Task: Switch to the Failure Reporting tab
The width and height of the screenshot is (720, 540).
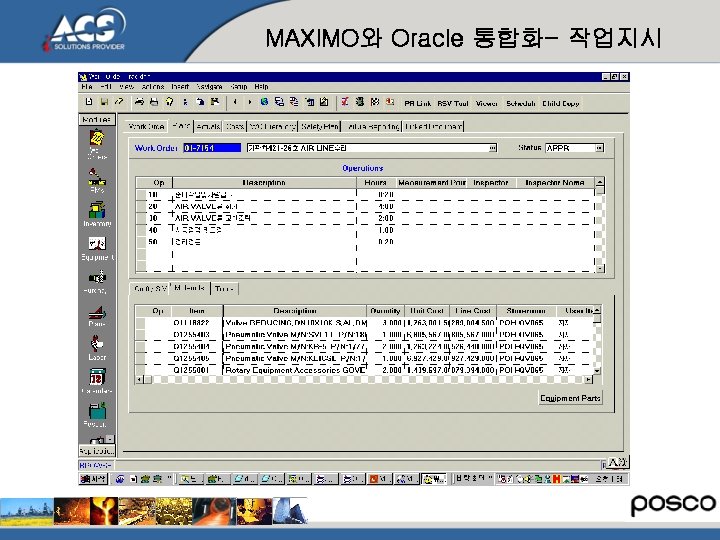Action: [x=372, y=126]
